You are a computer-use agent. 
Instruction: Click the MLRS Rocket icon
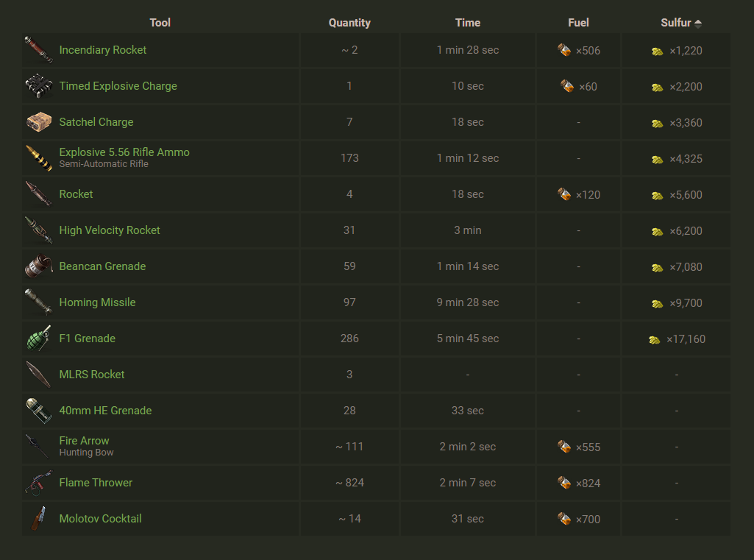[x=38, y=375]
